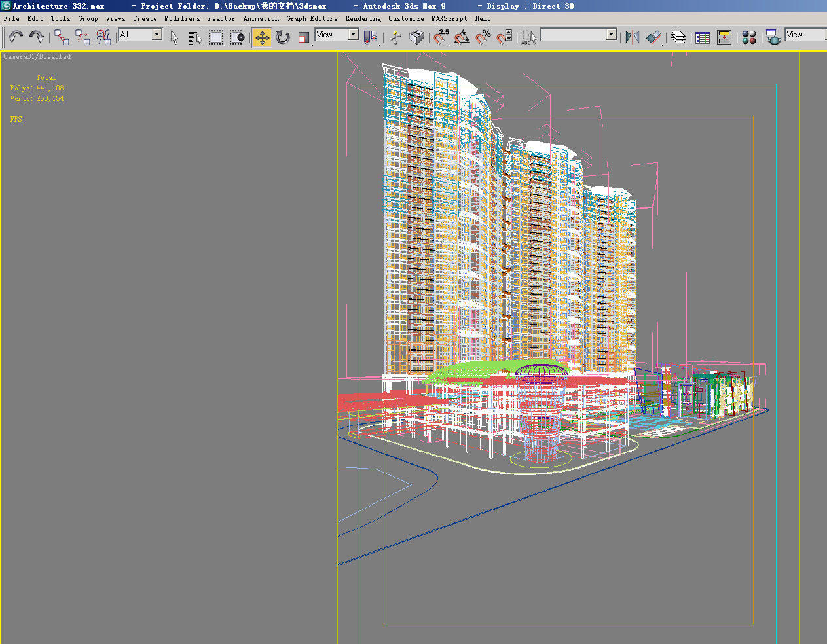Click the purple wireframe dome on the podium
Viewport: 827px width, 644px height.
pyautogui.click(x=541, y=373)
